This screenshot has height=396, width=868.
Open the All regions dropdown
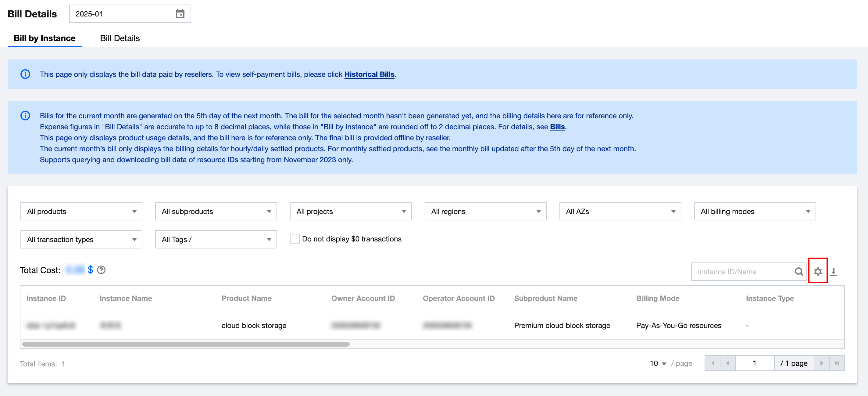tap(485, 211)
